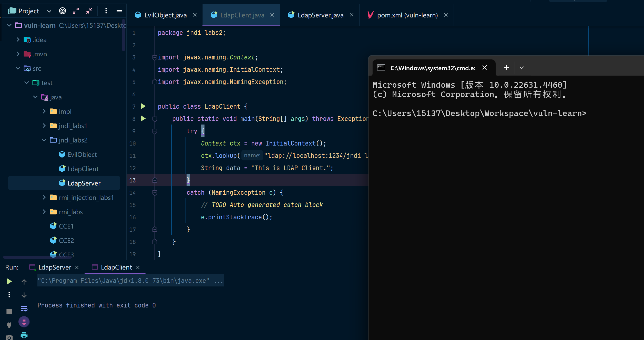
Task: Click the camera thread dump icon
Action: (x=9, y=337)
